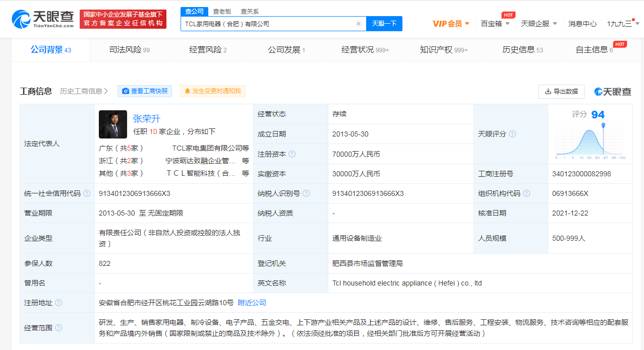The image size is (644, 350).
Task: Select the 公司发展 tab
Action: 286,49
